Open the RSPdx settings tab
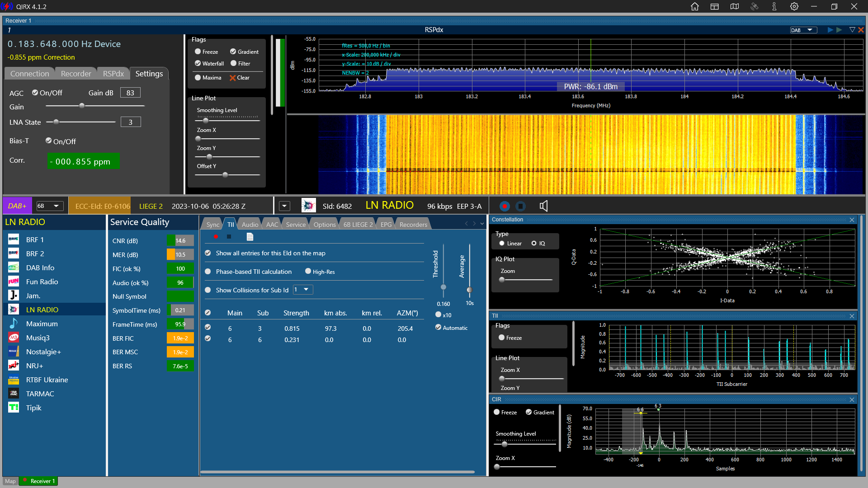Screen dimensions: 868x488 (113, 74)
